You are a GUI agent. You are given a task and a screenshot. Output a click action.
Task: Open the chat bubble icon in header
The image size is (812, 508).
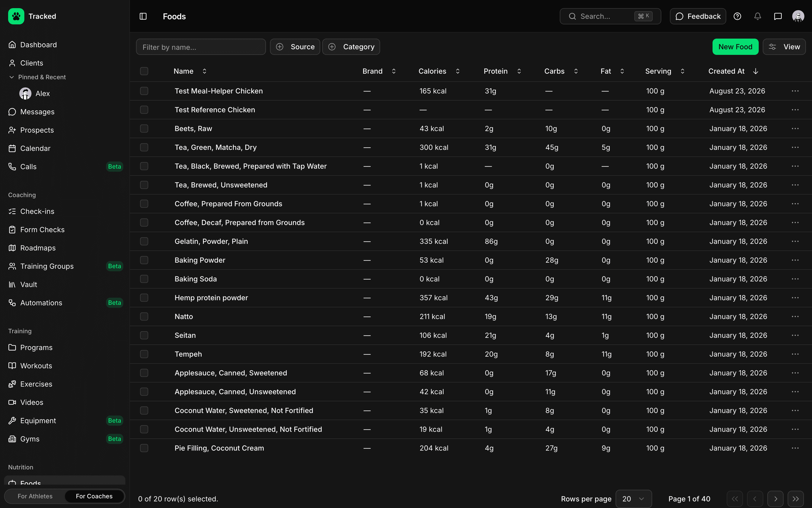[x=778, y=16]
